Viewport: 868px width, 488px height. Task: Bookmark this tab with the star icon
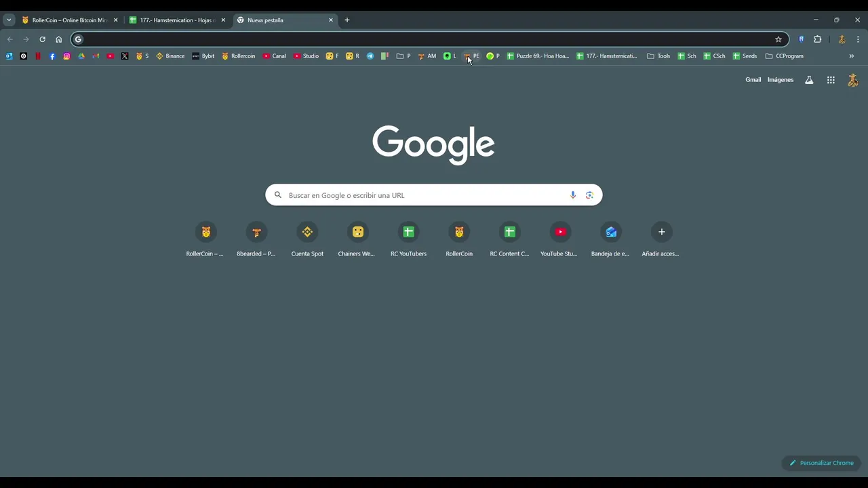click(778, 39)
